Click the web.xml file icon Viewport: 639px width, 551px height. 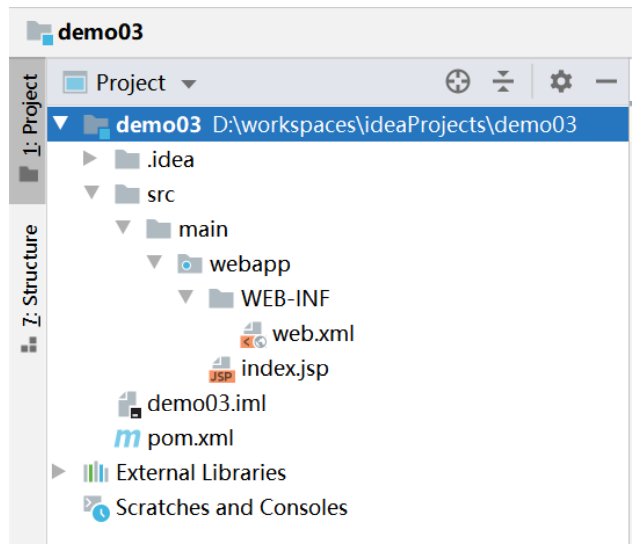253,335
